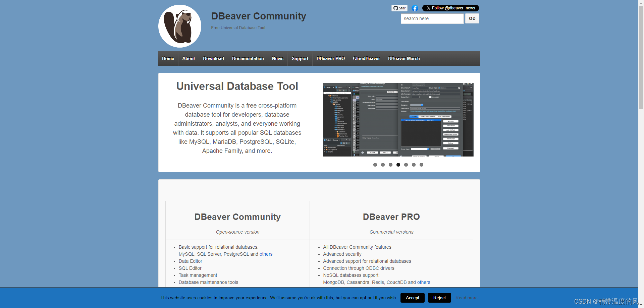Accept the cookie notice
Image resolution: width=644 pixels, height=308 pixels.
[x=412, y=298]
